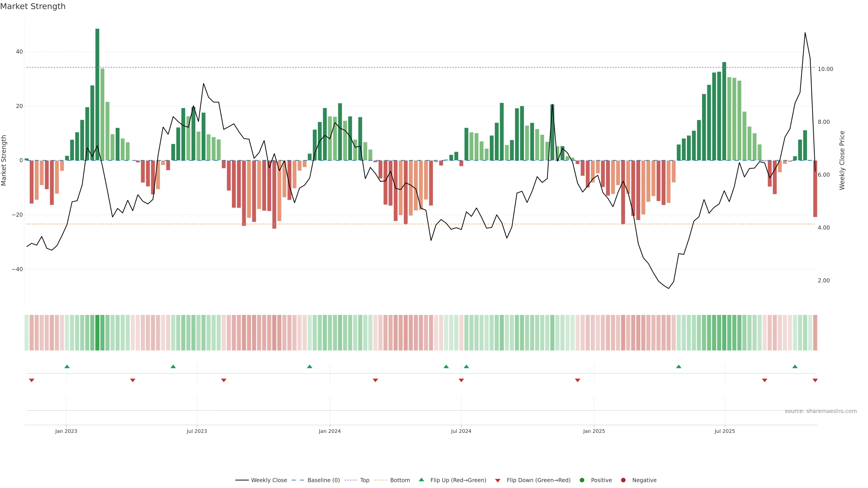Click the Jan 2024 x-axis label
The image size is (868, 488).
330,431
